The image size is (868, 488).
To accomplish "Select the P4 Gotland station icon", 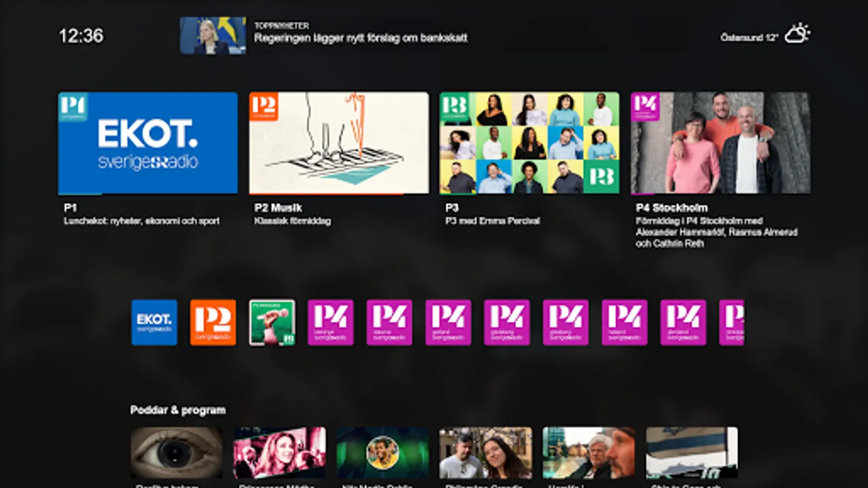I will [x=448, y=323].
